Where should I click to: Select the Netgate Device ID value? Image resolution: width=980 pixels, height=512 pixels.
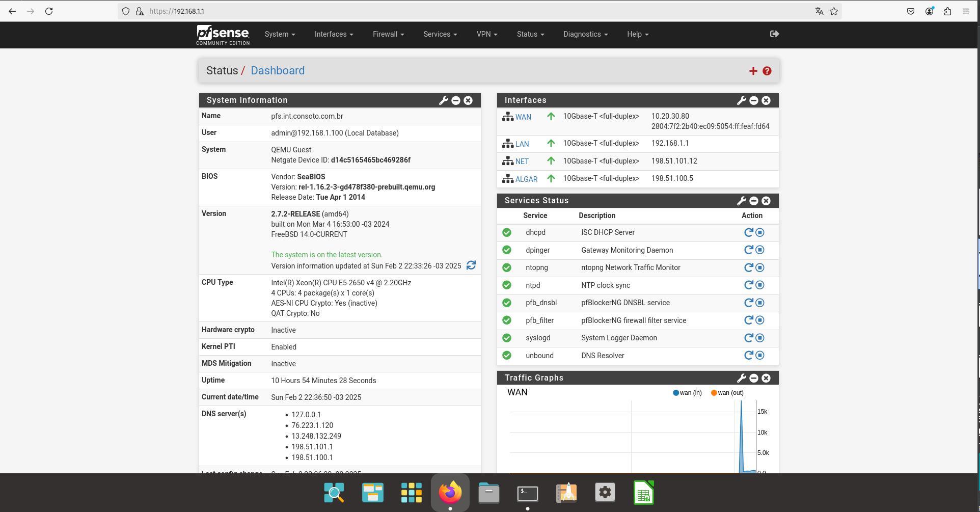(371, 160)
